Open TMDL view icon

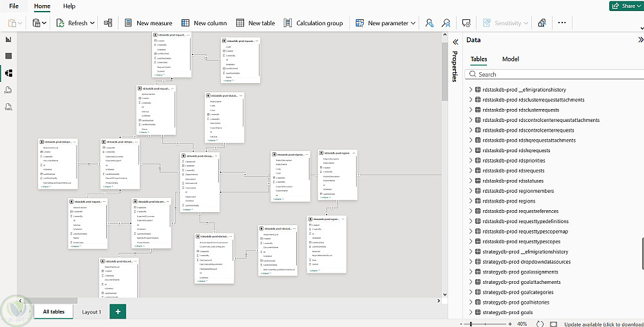[x=8, y=107]
